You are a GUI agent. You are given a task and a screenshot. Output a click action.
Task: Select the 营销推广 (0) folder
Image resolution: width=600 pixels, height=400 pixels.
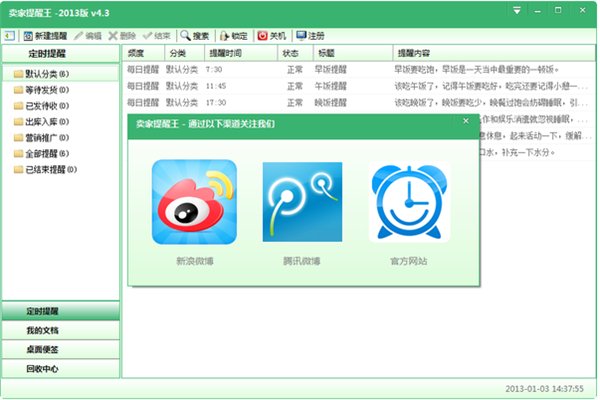coord(41,137)
